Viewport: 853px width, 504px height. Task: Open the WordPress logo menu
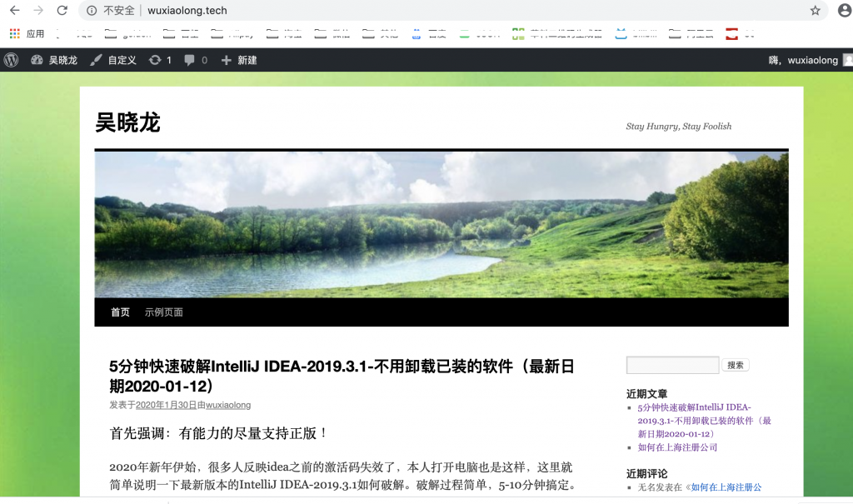pyautogui.click(x=12, y=60)
